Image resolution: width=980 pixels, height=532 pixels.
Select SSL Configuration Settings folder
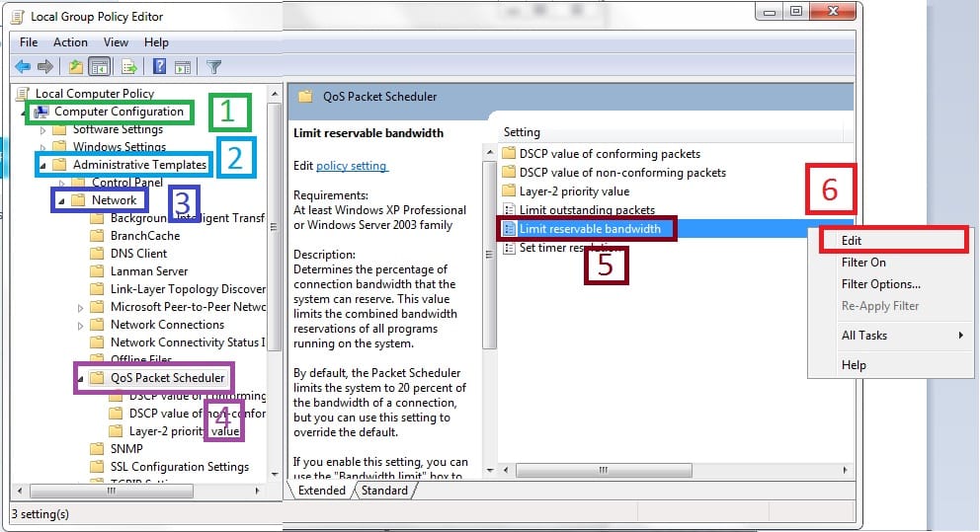[180, 467]
